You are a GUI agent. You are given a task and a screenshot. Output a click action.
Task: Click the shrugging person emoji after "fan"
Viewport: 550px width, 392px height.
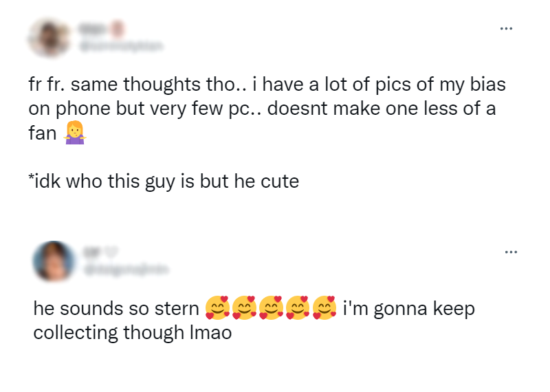coord(74,133)
